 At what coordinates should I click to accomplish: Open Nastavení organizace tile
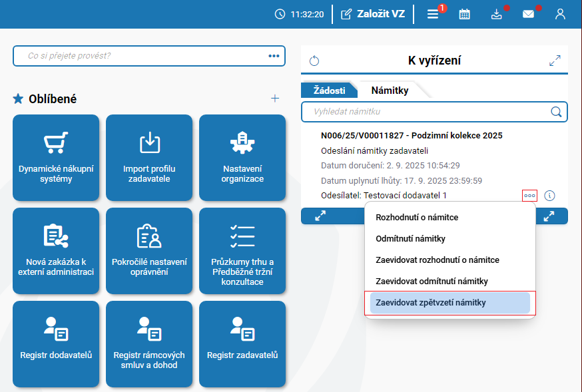coord(242,158)
